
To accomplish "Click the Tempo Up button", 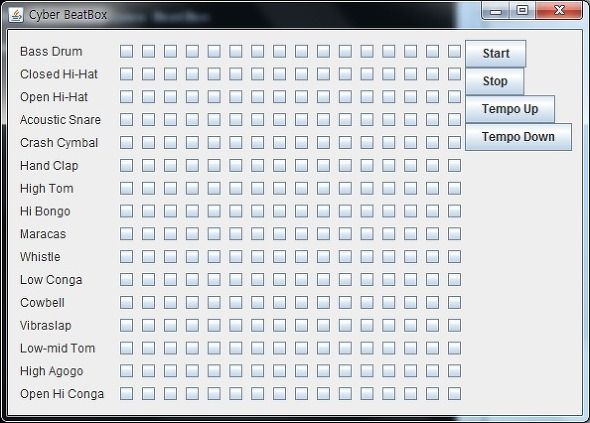I will point(510,109).
